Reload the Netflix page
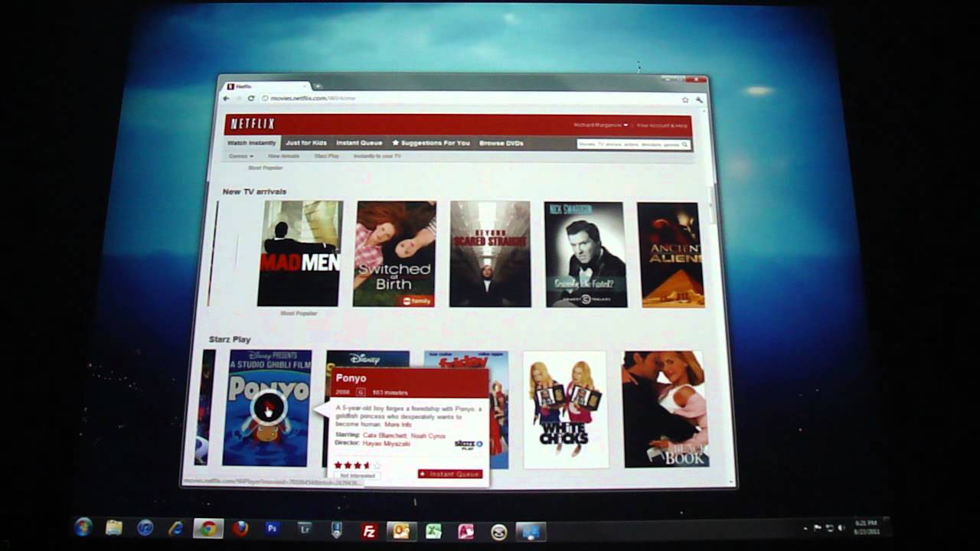 (x=250, y=98)
